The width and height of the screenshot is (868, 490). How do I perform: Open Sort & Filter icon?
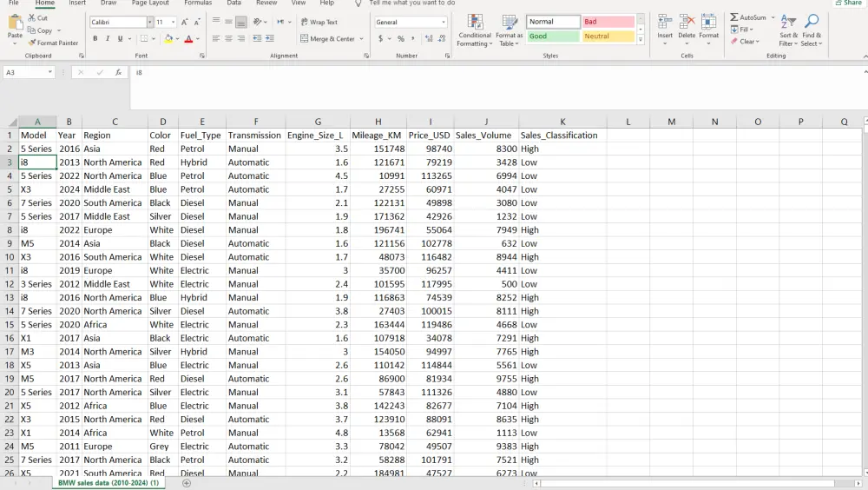[788, 23]
